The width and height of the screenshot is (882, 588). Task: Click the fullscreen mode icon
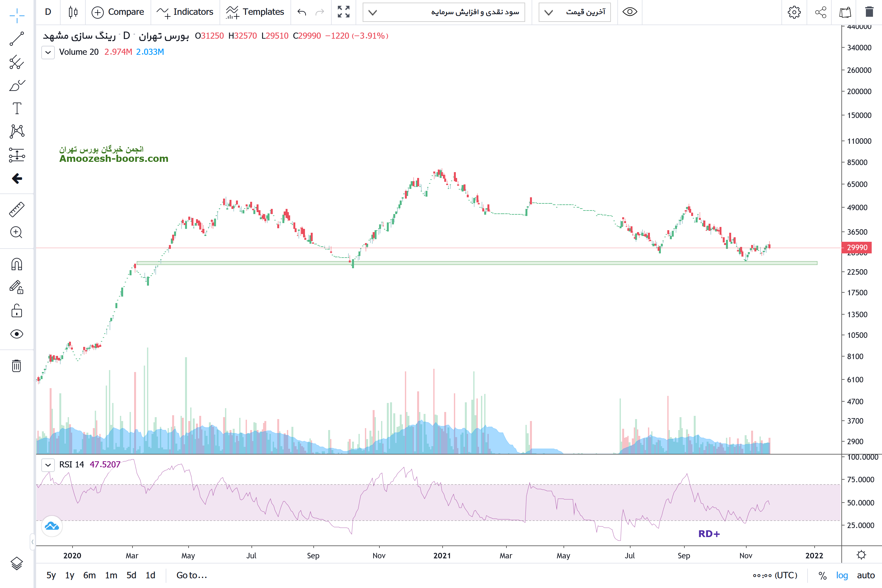(344, 12)
